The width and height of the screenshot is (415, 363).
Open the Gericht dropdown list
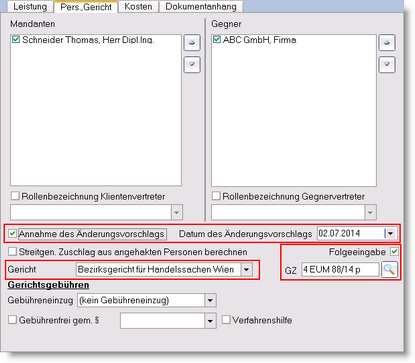(247, 269)
